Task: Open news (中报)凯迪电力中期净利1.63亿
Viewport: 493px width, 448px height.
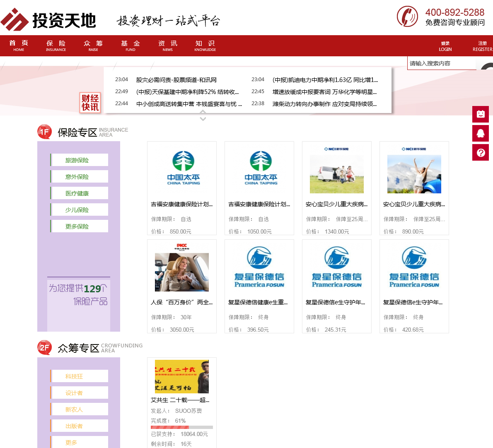Action: 325,80
